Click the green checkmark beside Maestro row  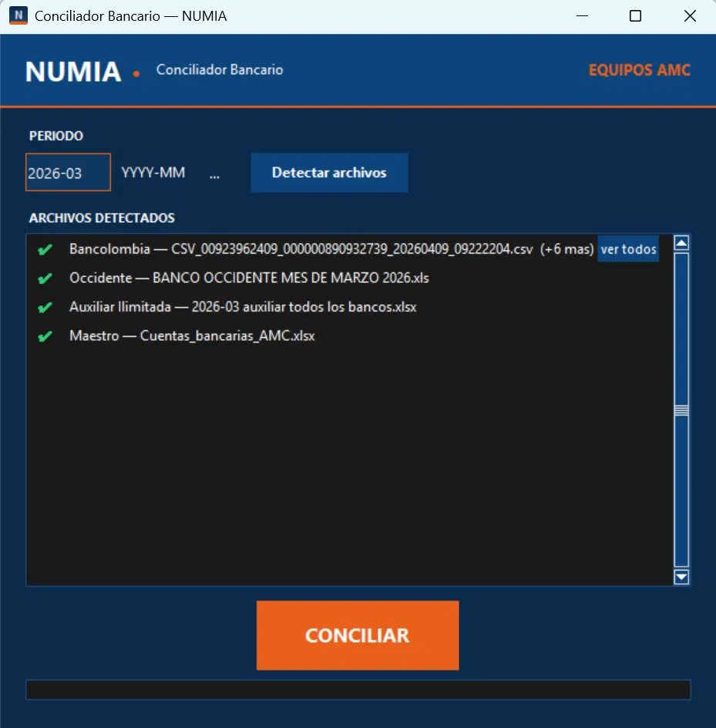(45, 336)
